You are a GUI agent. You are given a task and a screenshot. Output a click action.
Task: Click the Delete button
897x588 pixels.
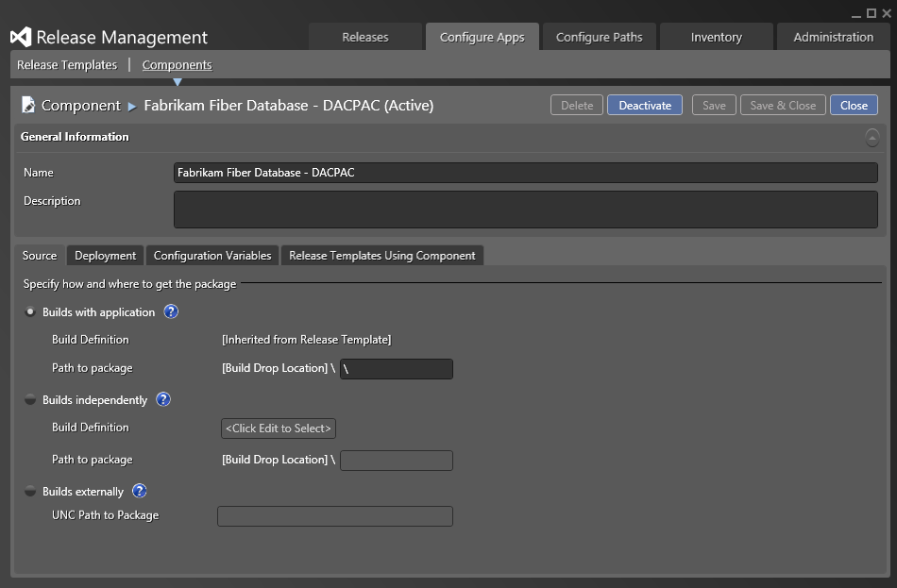tap(577, 106)
